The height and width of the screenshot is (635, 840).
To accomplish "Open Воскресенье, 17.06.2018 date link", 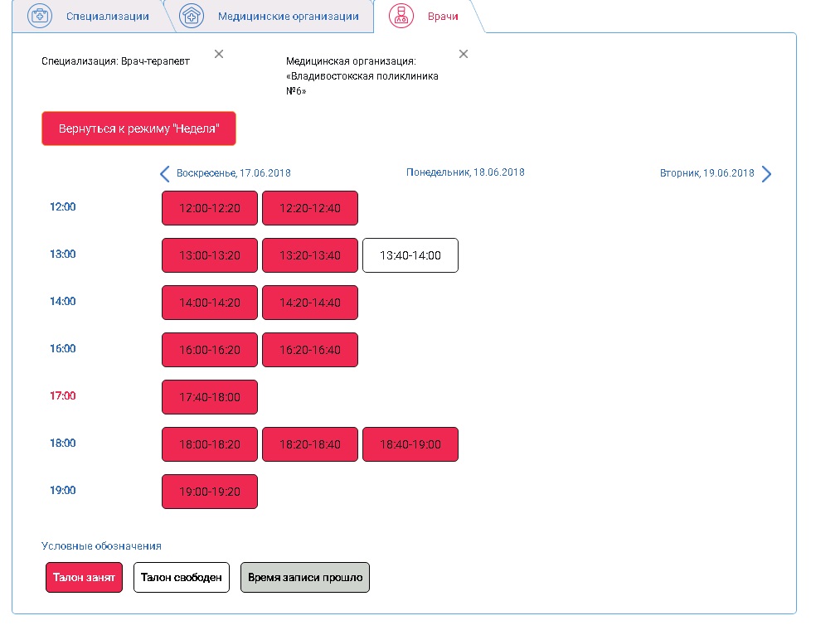I will (x=233, y=173).
